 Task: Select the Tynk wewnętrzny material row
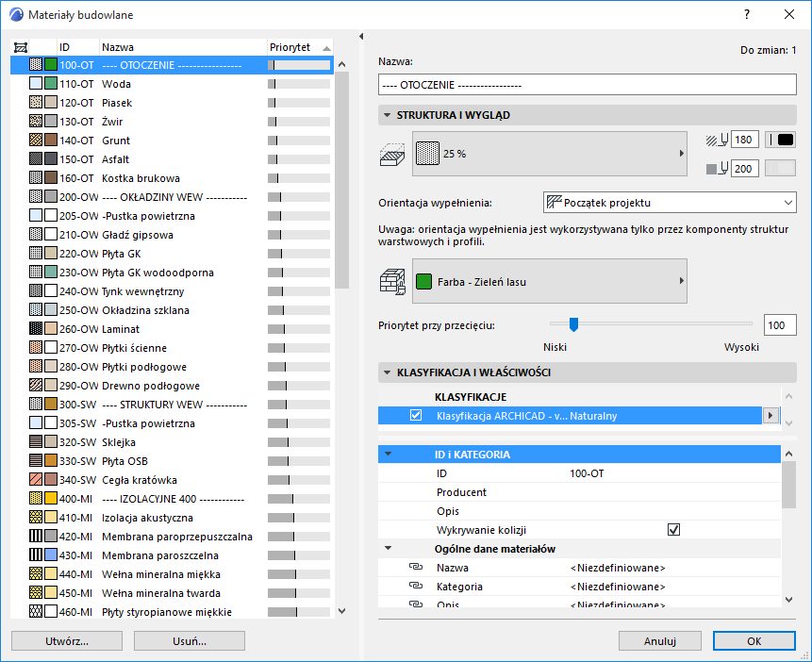click(172, 291)
